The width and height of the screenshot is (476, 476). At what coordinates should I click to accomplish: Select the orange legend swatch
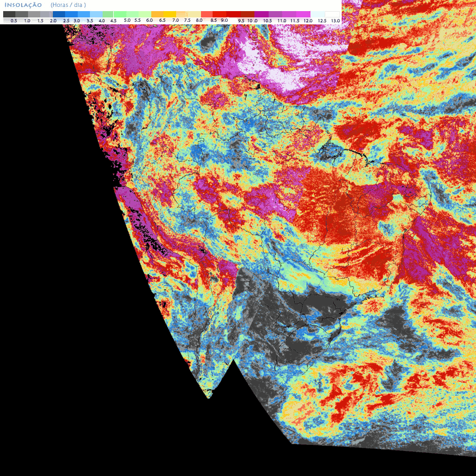click(x=157, y=14)
